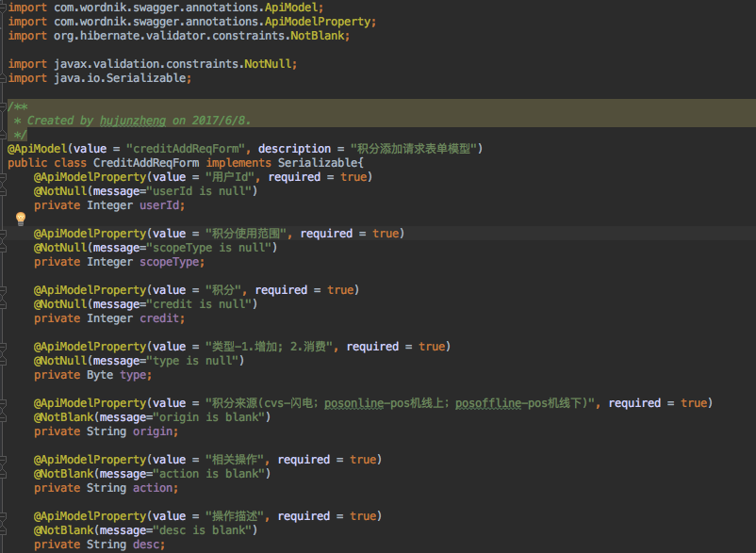756x553 pixels.
Task: Click the underlined posoffline word in the string
Action: point(488,403)
